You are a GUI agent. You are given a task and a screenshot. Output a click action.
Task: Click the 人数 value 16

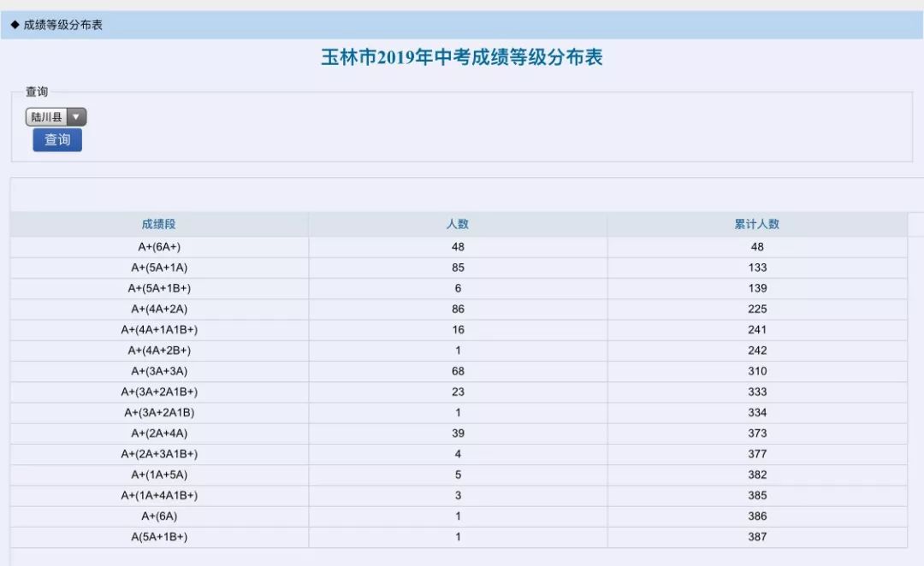(458, 330)
